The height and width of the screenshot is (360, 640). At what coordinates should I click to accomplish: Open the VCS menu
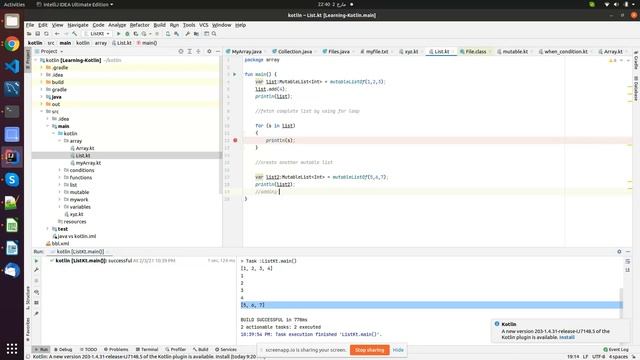(204, 25)
